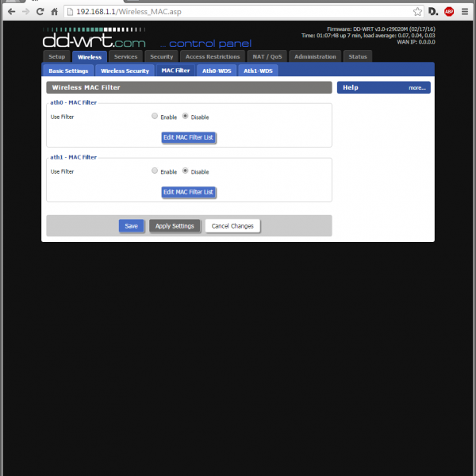Bookmark this page with the star icon
The width and height of the screenshot is (476, 476).
pyautogui.click(x=417, y=12)
